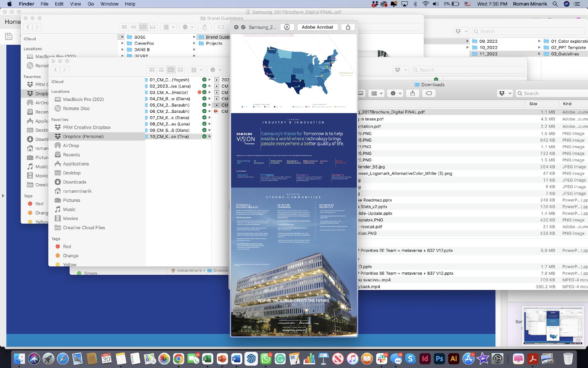This screenshot has width=588, height=368.
Task: Click Edit Tags icon in Downloads window
Action: point(429,94)
